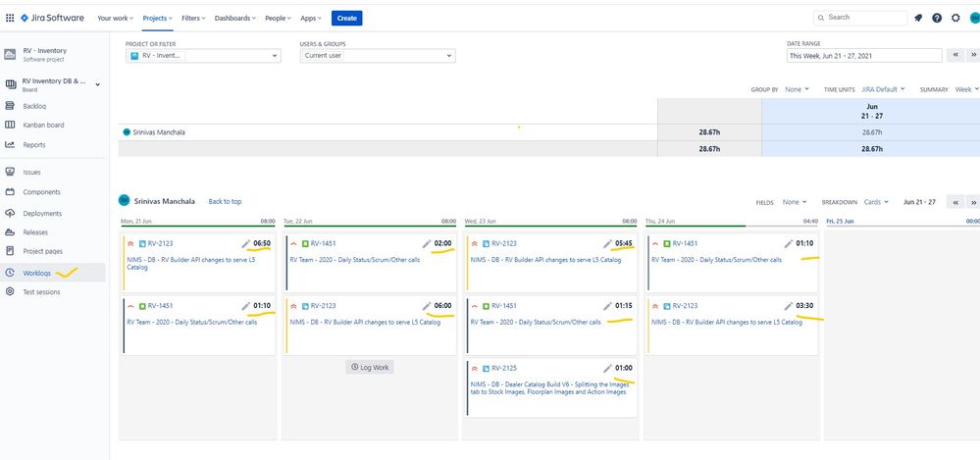Open the Monday RV-2123 issue key link
980x460 pixels.
[x=160, y=243]
